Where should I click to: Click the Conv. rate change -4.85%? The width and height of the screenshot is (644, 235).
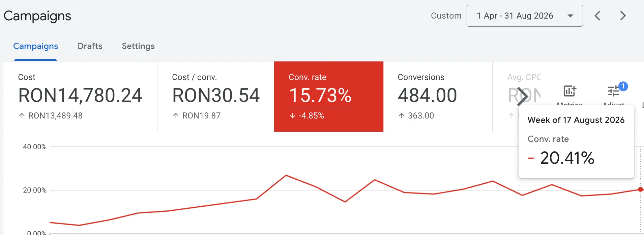[x=311, y=116]
